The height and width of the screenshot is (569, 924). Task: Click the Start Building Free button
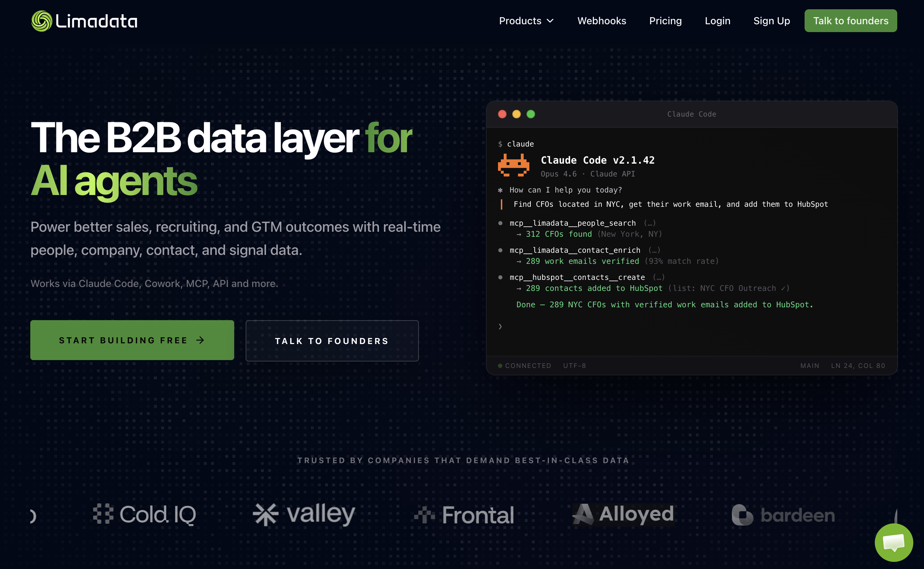click(132, 340)
